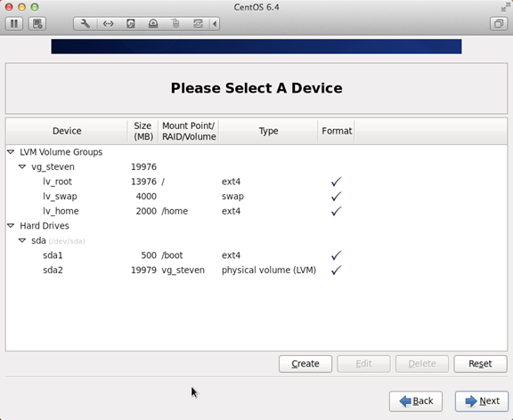Click the format checkmark for sda1
This screenshot has height=420, width=513.
(337, 255)
